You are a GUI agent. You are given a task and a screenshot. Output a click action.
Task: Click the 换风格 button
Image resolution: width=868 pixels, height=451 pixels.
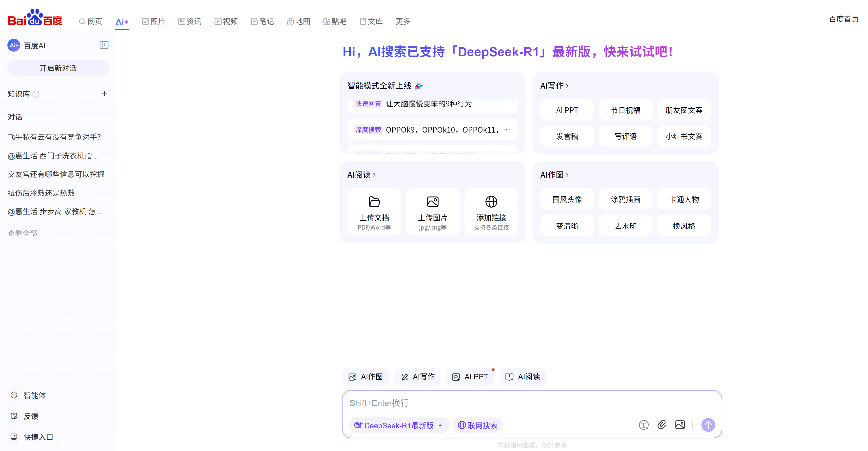click(684, 226)
